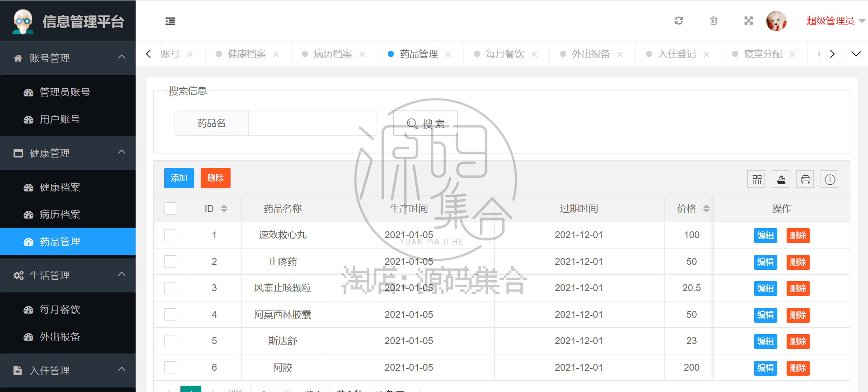
Task: Click the refresh icon in top header
Action: click(x=679, y=21)
